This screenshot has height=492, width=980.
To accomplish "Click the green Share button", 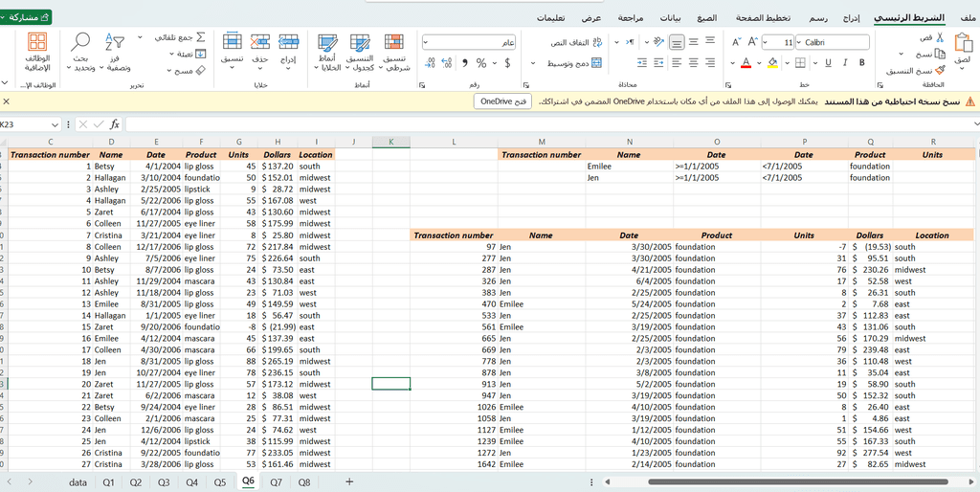I will click(30, 17).
